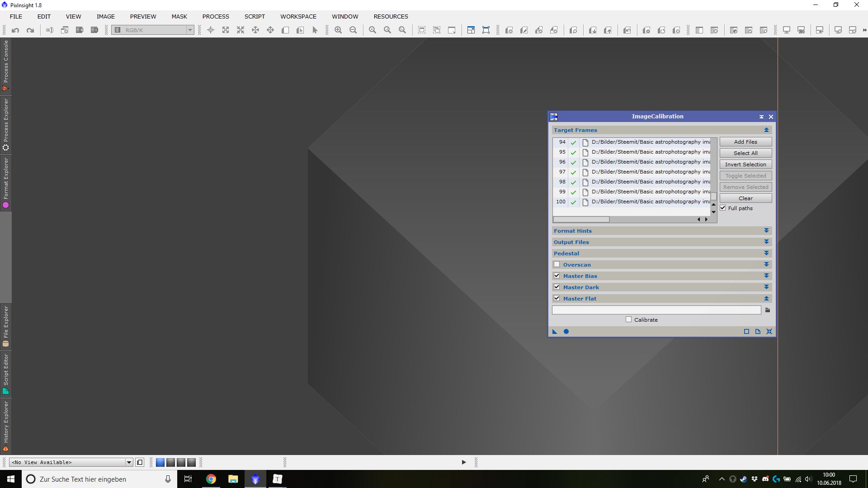Click the new preview dashed-rectangle icon
This screenshot has height=488, width=868.
(422, 30)
